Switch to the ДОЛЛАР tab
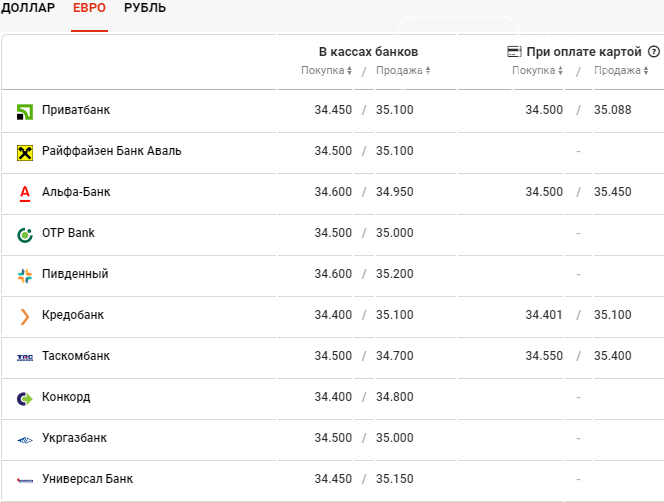This screenshot has width=664, height=502. 28,8
